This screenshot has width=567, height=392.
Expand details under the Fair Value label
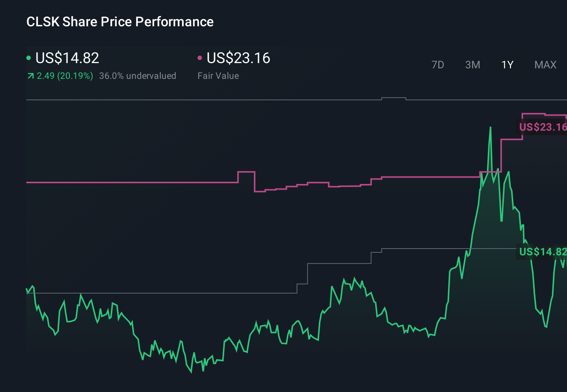point(218,76)
